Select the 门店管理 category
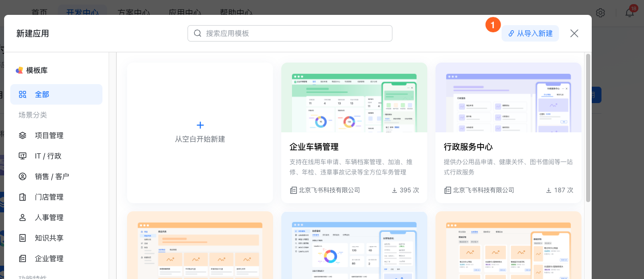 [x=56, y=197]
